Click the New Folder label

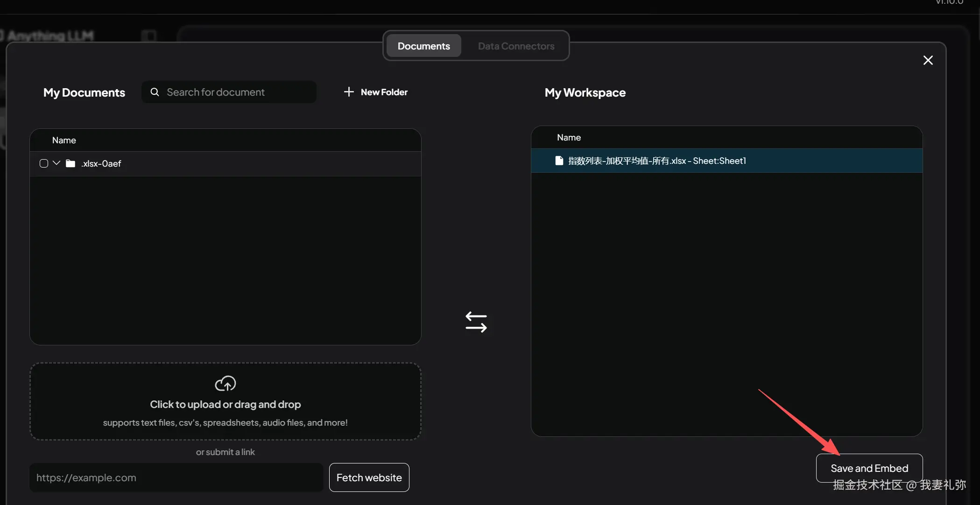[384, 92]
